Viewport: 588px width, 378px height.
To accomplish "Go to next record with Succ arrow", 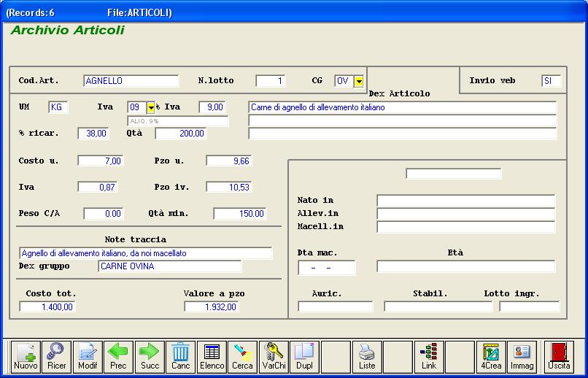I will point(150,357).
